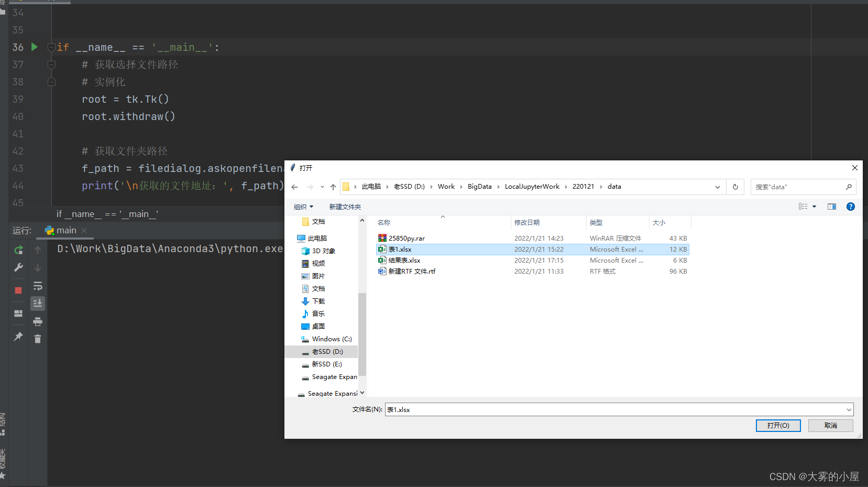Open the view options dropdown arrow
868x487 pixels.
click(815, 207)
